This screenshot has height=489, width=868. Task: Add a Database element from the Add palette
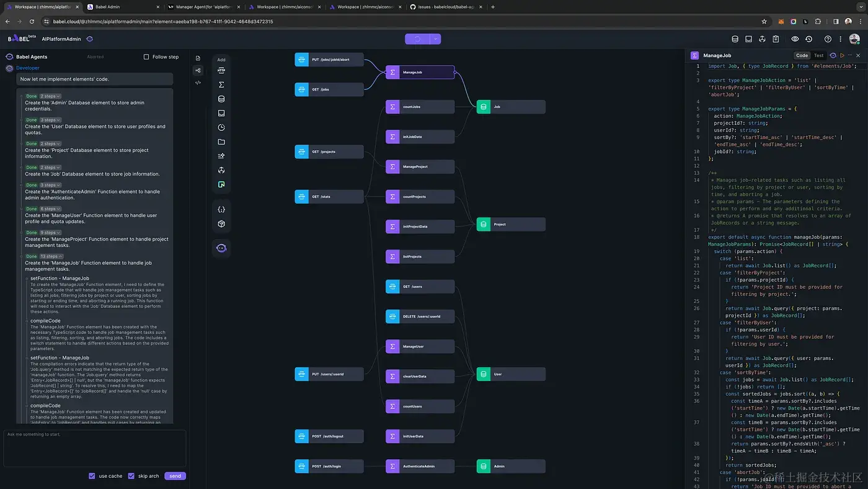click(x=221, y=99)
